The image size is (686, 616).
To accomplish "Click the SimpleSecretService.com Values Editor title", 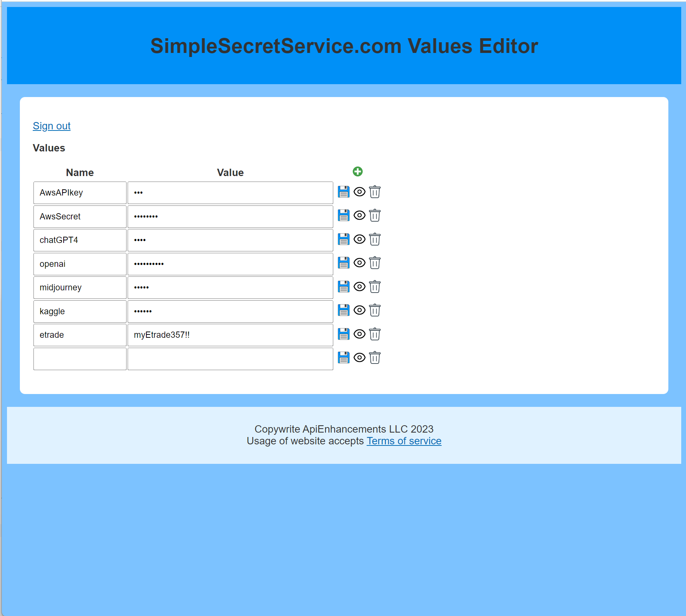I will coord(344,46).
